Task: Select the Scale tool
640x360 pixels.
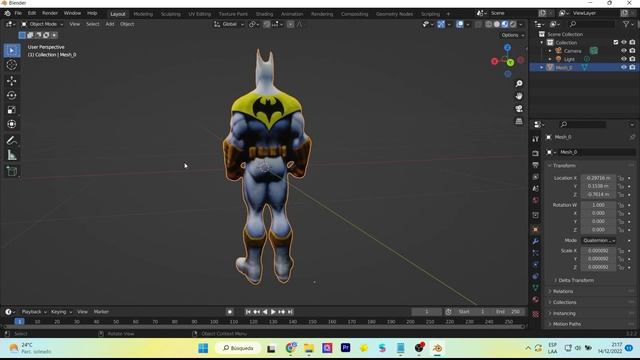Action: coord(11,110)
